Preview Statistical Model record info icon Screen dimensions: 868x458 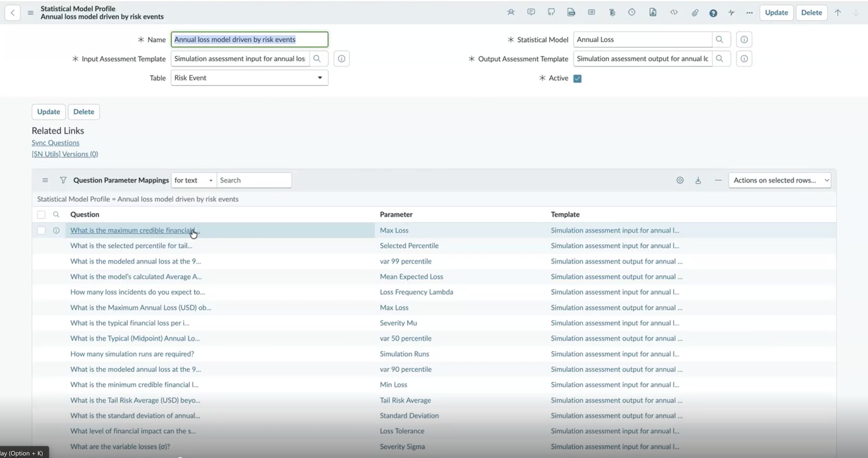point(744,39)
